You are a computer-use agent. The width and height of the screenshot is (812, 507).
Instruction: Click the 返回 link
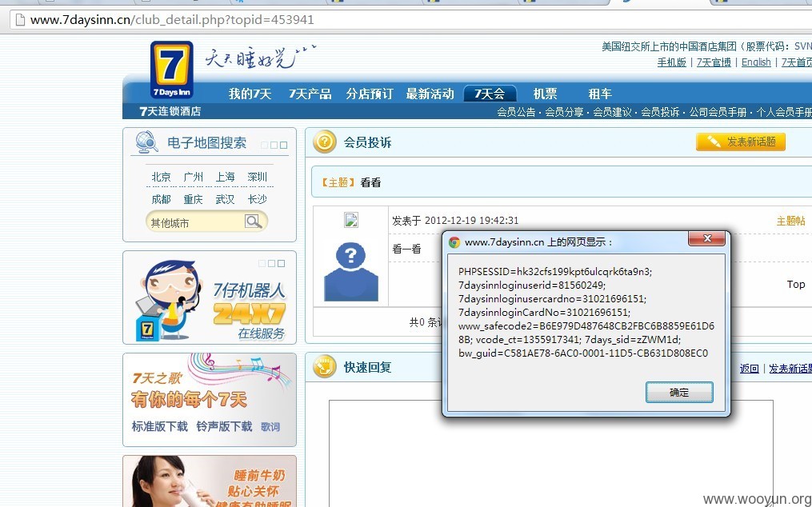(x=750, y=368)
